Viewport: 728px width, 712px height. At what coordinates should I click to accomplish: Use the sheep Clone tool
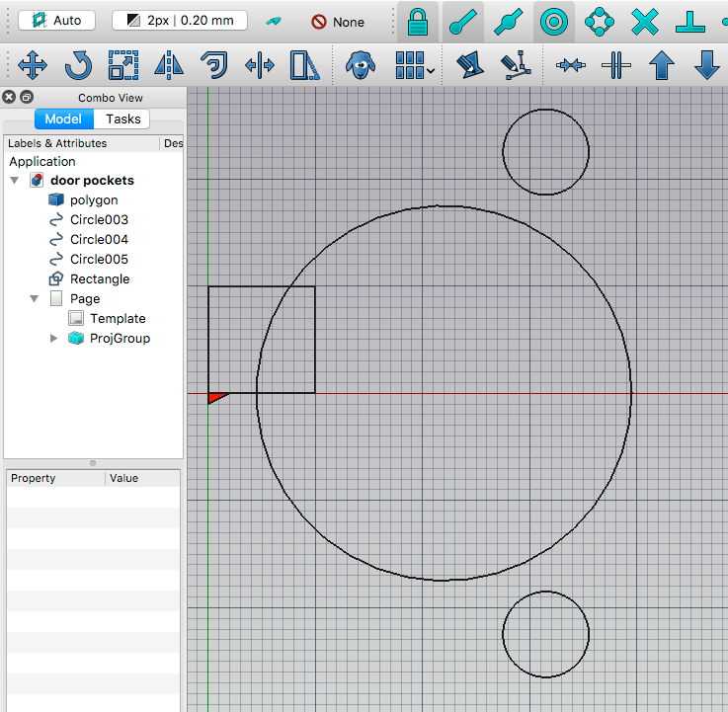[x=361, y=66]
